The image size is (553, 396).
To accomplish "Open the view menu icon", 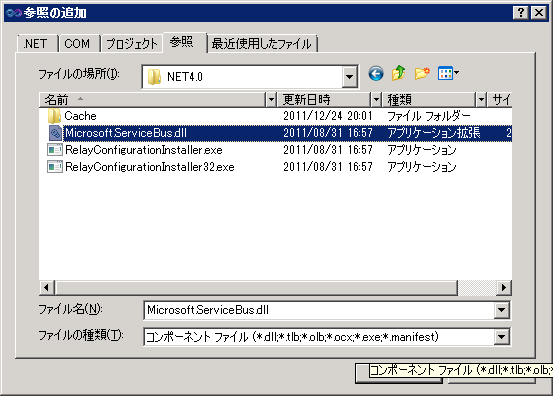I will pyautogui.click(x=448, y=73).
